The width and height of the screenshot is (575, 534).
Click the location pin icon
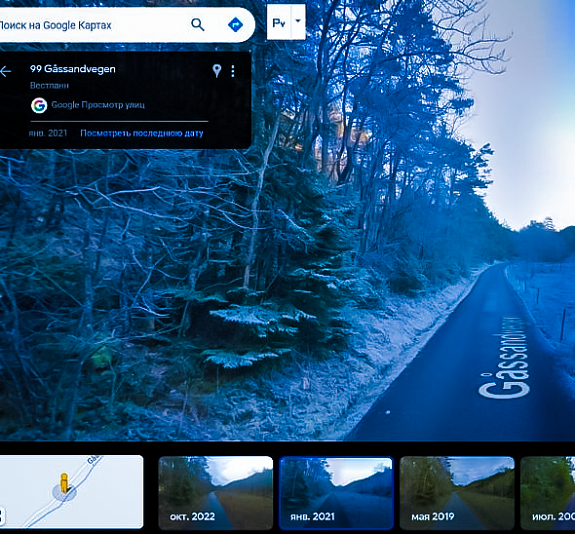tap(217, 71)
